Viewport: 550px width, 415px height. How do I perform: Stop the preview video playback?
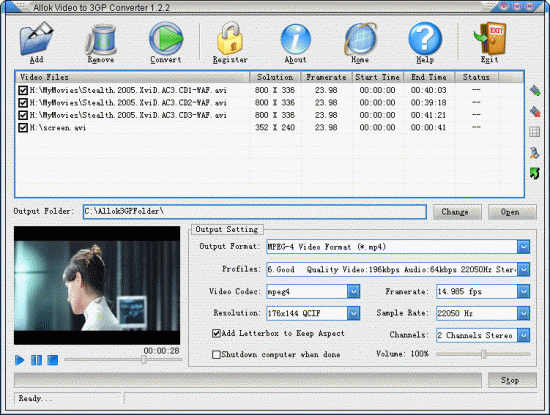(x=53, y=360)
